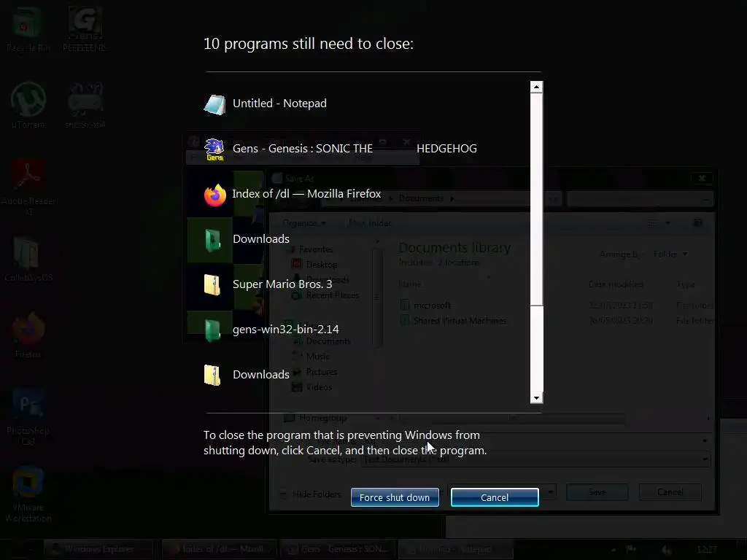Click the Name column header
The height and width of the screenshot is (560, 747).
point(410,284)
